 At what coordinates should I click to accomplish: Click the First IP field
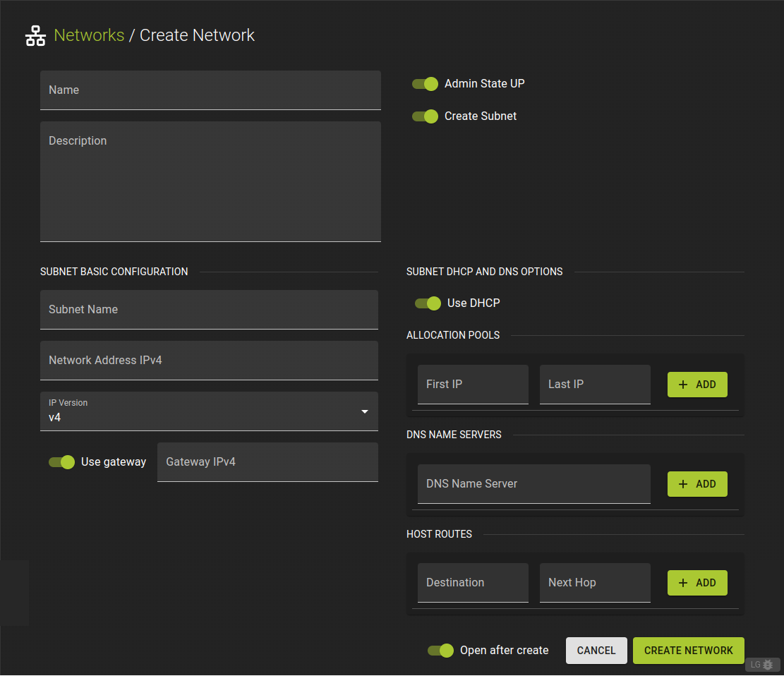(473, 384)
